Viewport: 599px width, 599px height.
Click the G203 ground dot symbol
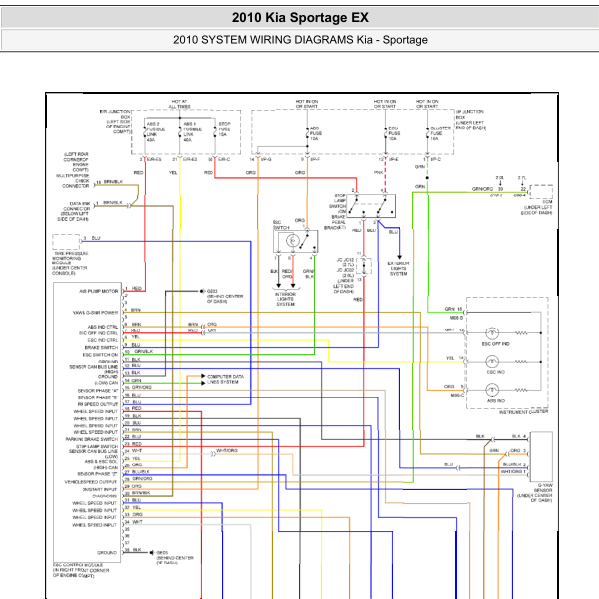(x=202, y=291)
